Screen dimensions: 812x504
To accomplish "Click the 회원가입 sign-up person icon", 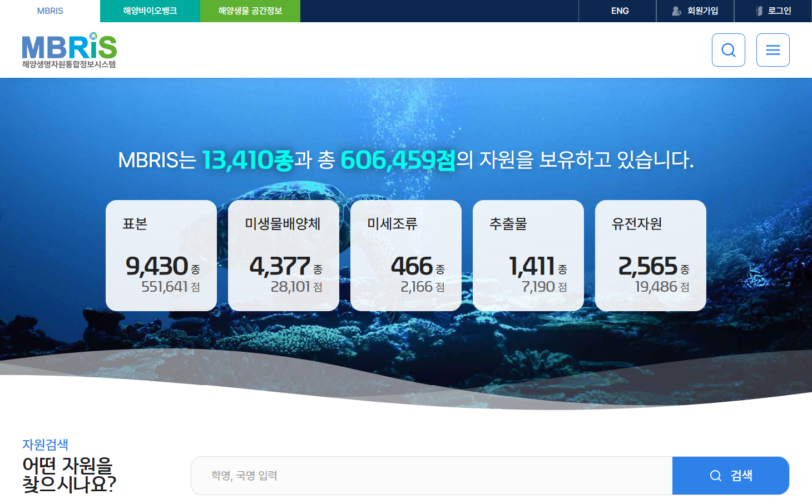I will (676, 11).
